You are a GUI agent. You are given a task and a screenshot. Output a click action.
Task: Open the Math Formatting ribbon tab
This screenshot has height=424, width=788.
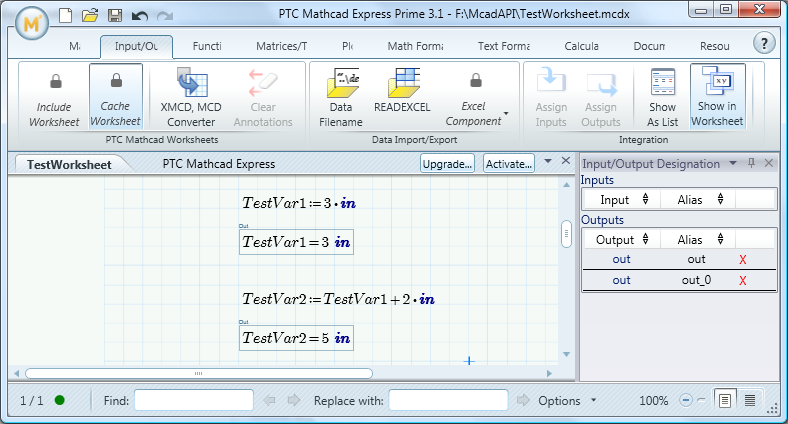(x=416, y=46)
